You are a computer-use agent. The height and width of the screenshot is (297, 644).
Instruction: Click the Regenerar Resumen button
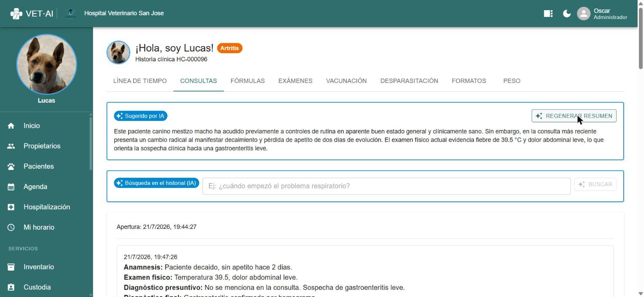pos(574,116)
